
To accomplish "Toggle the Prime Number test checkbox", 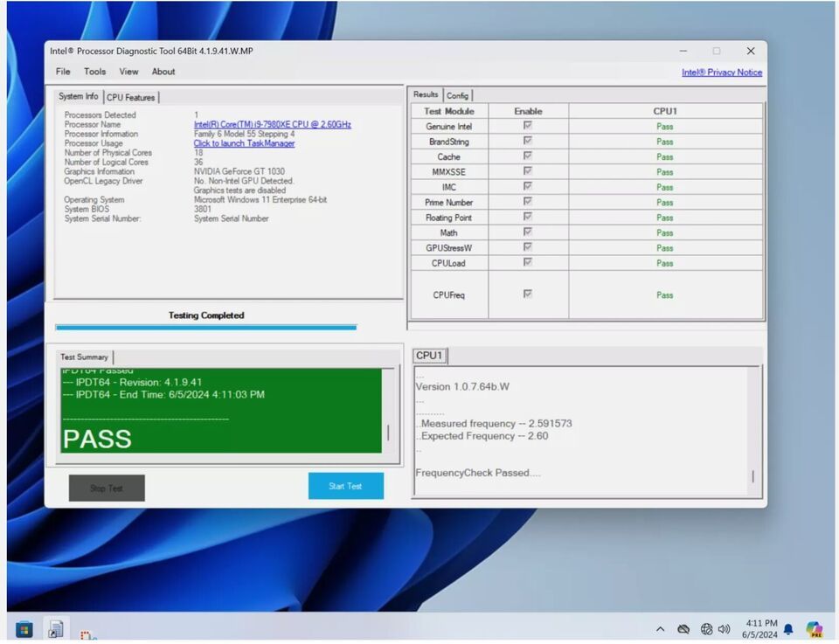I will [x=528, y=202].
